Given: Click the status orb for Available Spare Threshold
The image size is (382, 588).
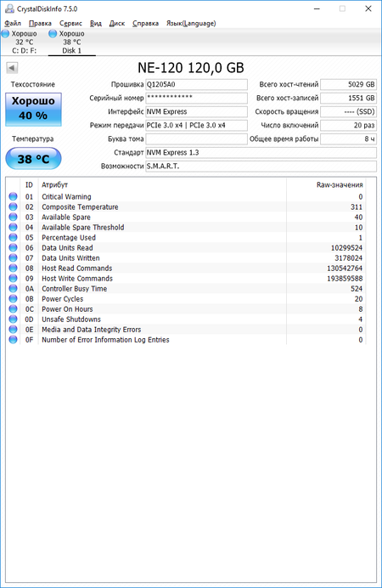Looking at the screenshot, I should point(13,227).
